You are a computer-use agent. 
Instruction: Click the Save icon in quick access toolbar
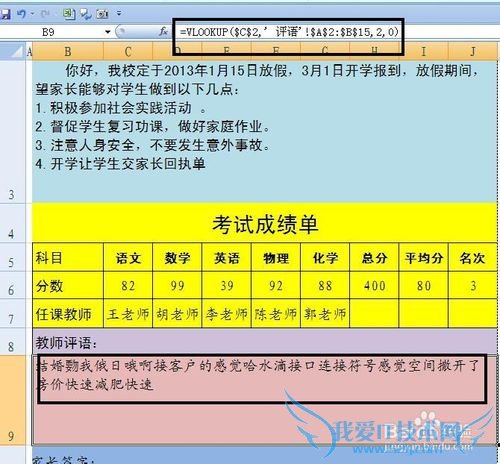pos(5,14)
